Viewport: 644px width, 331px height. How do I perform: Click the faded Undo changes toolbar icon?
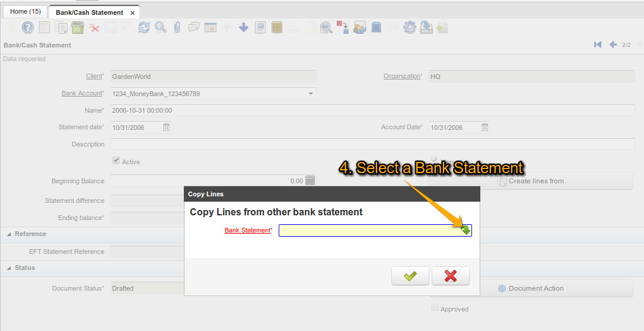point(11,27)
